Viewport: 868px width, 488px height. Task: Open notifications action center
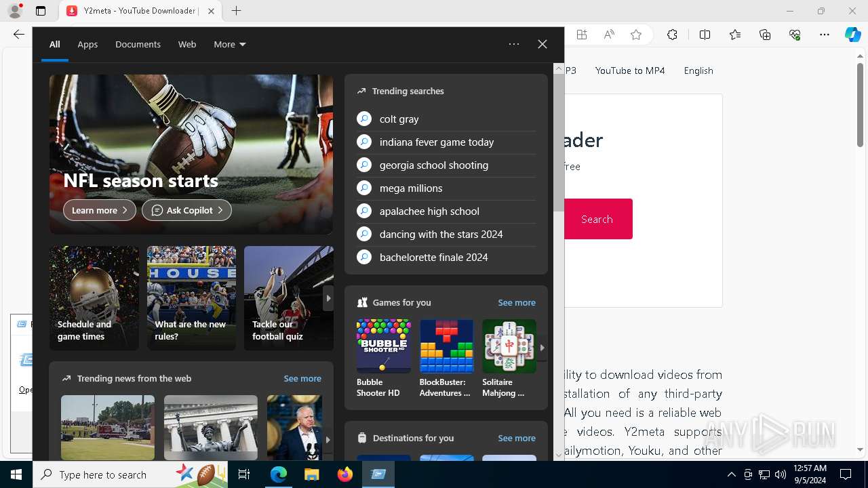846,474
